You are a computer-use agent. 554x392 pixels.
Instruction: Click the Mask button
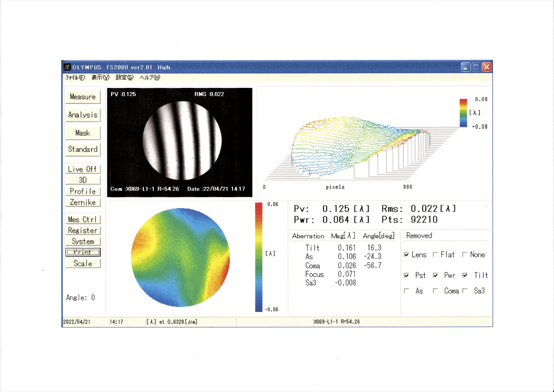tap(83, 133)
